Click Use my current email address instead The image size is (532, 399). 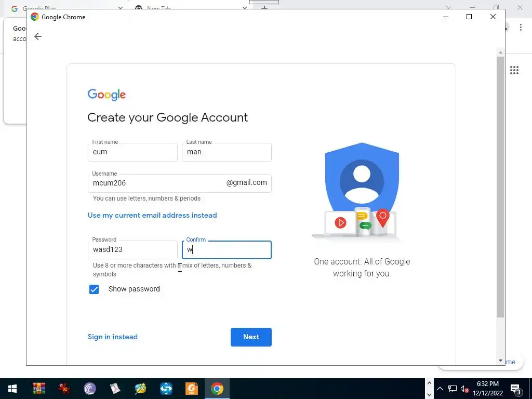pyautogui.click(x=152, y=216)
